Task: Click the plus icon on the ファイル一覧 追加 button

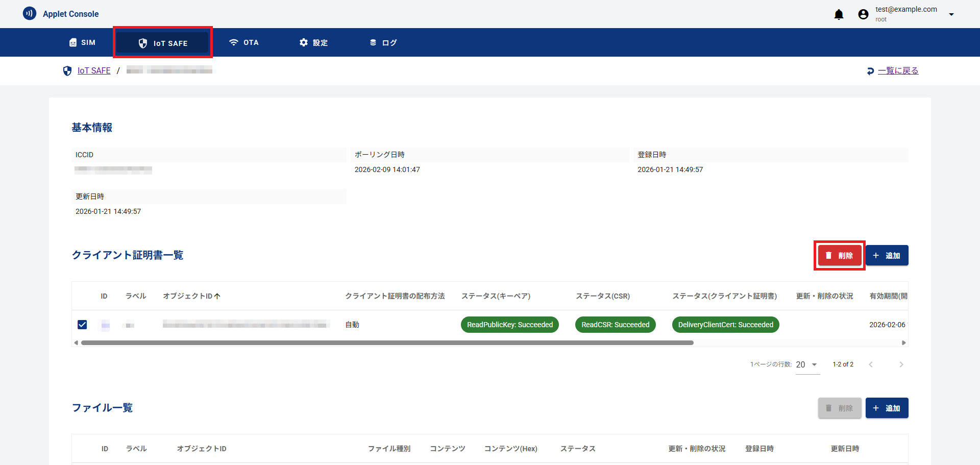Action: click(876, 408)
